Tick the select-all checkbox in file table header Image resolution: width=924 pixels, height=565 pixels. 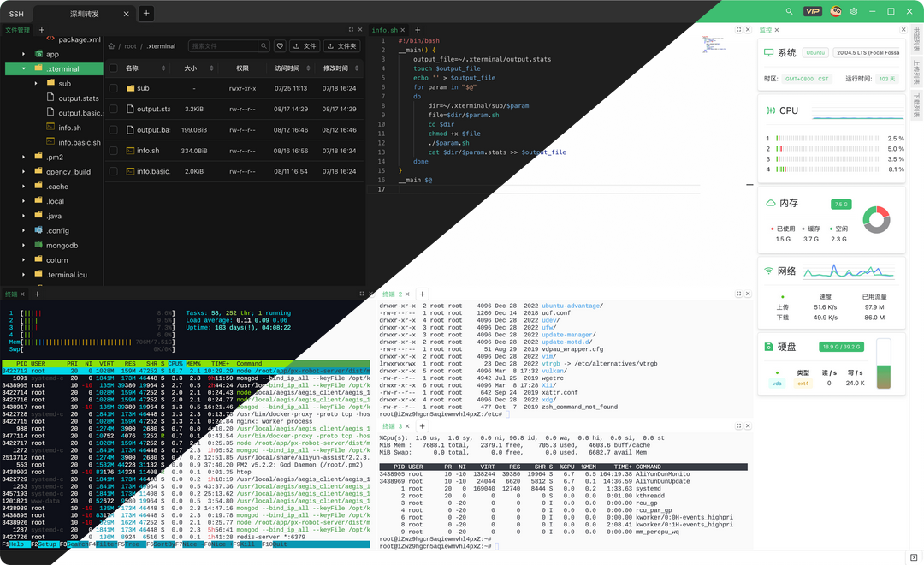114,68
